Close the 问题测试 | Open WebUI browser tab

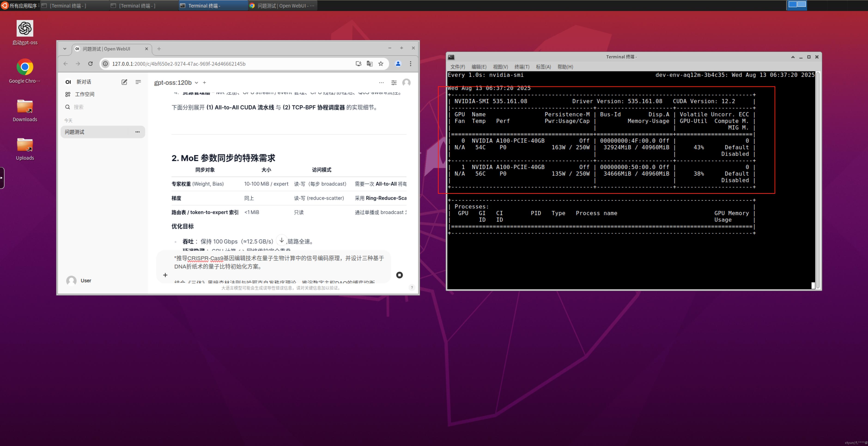(x=146, y=49)
